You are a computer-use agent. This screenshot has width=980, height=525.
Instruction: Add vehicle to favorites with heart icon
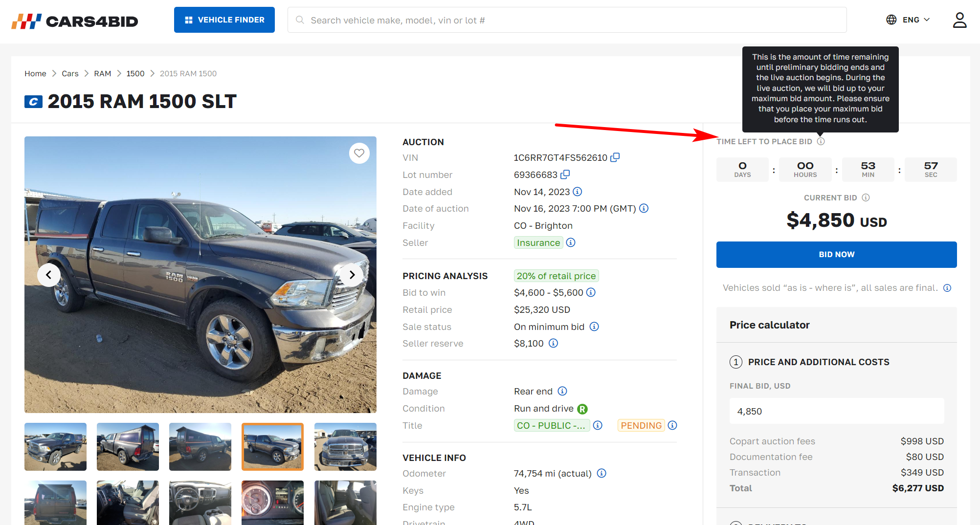click(359, 153)
